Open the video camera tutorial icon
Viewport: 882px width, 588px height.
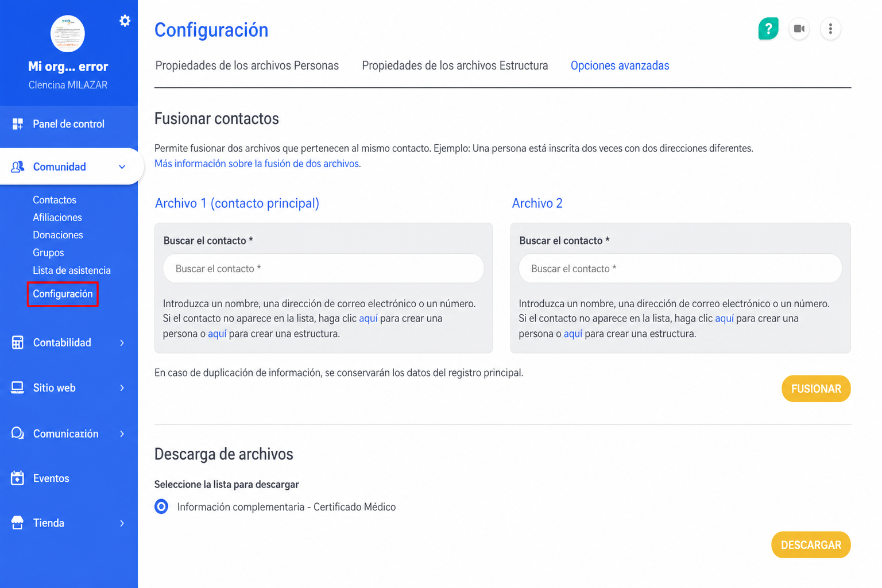[x=799, y=29]
